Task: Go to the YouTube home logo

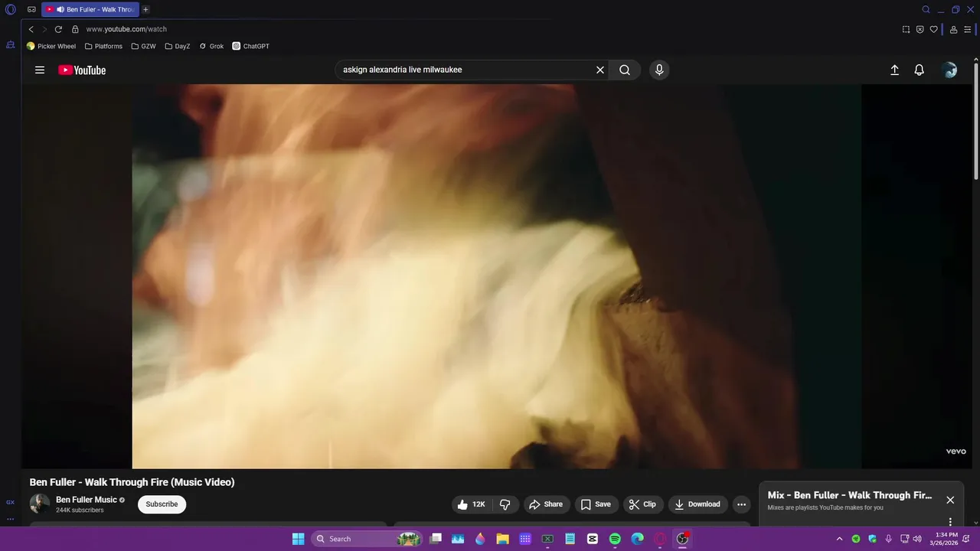Action: [82, 70]
